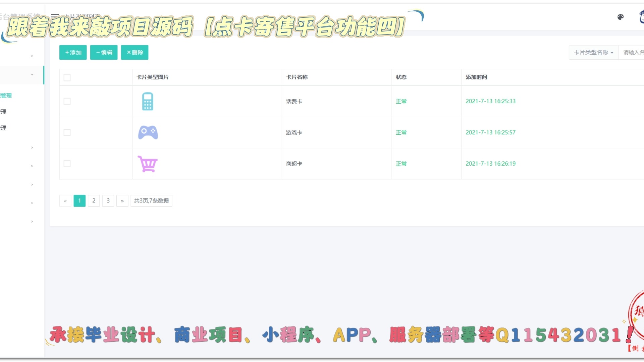Image resolution: width=644 pixels, height=362 pixels.
Task: Expand the first collapsed sidebar menu chevron
Action: (32, 56)
